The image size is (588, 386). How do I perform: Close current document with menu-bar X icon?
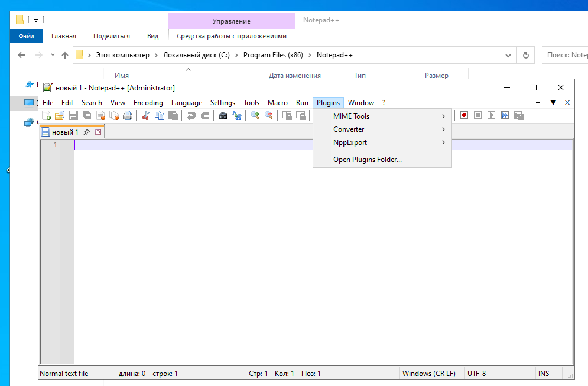click(567, 102)
